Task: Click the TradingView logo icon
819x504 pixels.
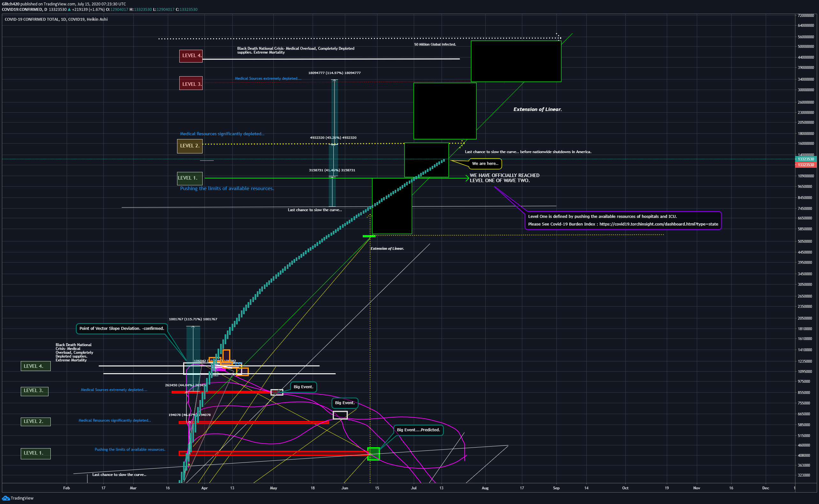Action: click(x=6, y=498)
